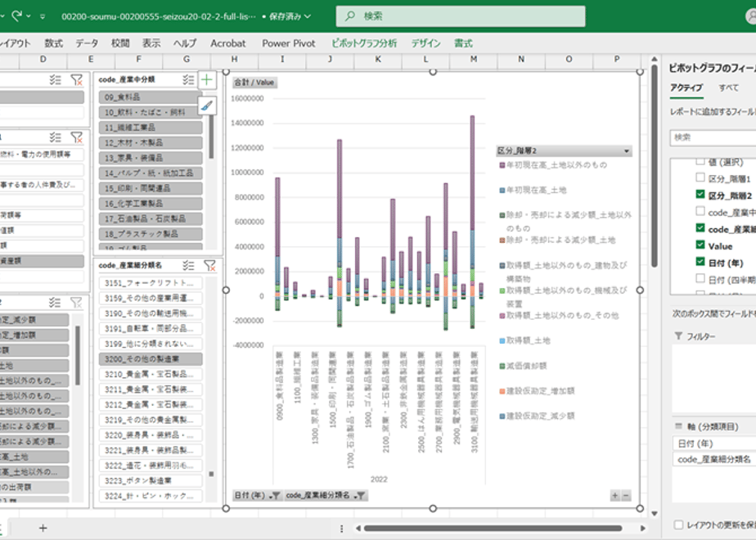Open the Customize Quick Access Toolbar dropdown

[x=43, y=16]
